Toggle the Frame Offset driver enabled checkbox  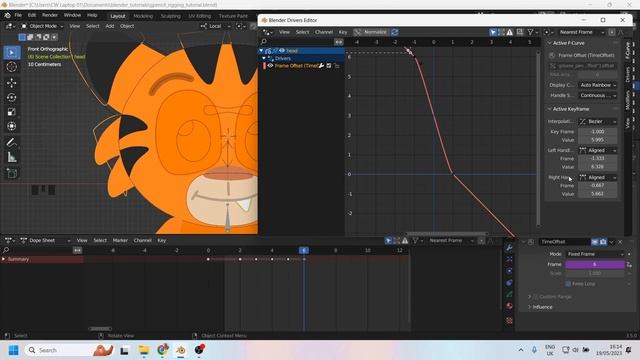point(329,66)
